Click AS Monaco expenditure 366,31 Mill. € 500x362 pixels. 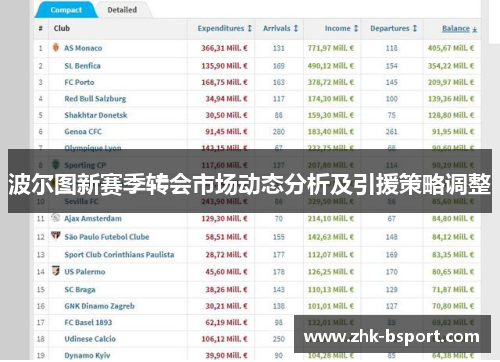[x=224, y=48]
